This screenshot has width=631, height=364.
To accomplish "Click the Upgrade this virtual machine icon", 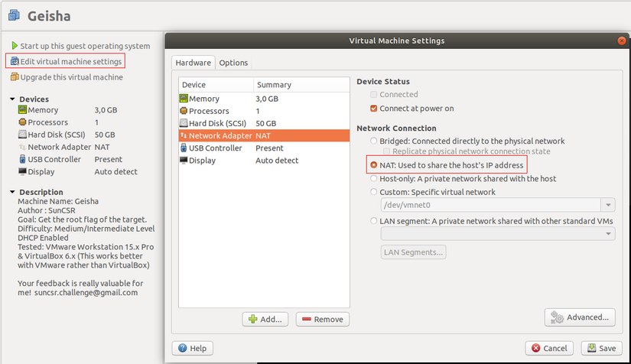I will [15, 77].
